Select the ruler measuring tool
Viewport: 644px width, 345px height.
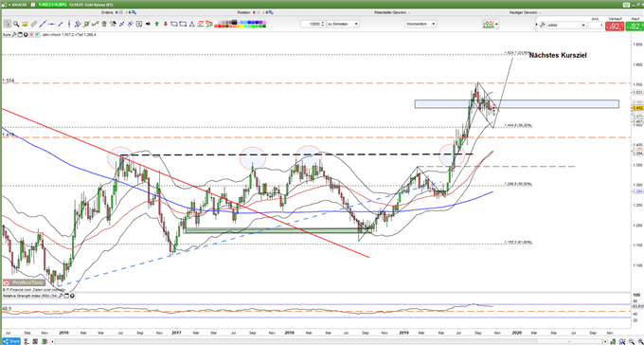[x=34, y=24]
